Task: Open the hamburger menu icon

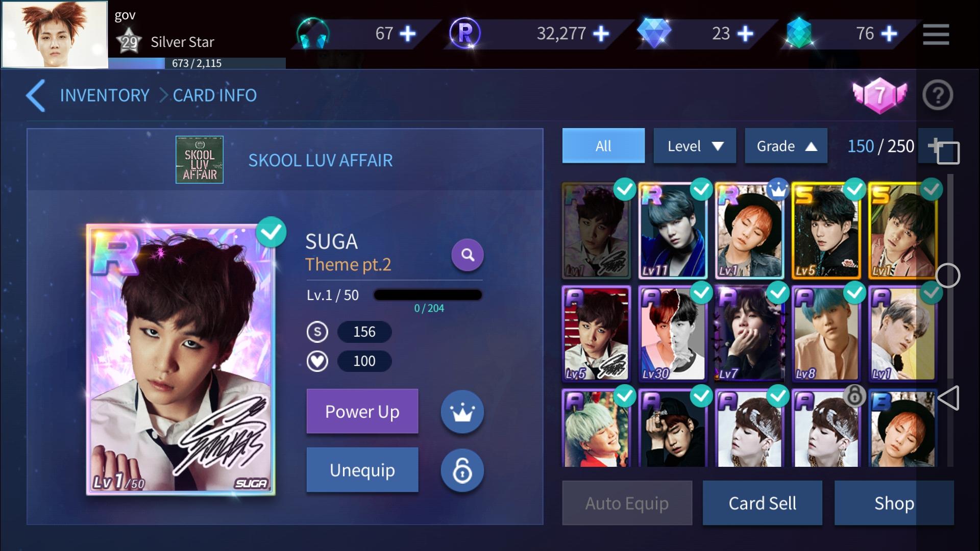Action: [936, 34]
